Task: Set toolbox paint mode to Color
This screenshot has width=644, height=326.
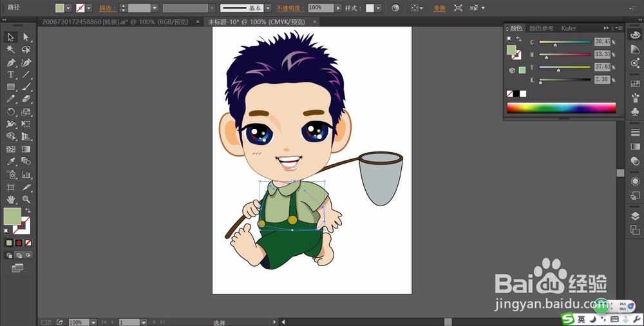Action: point(9,243)
